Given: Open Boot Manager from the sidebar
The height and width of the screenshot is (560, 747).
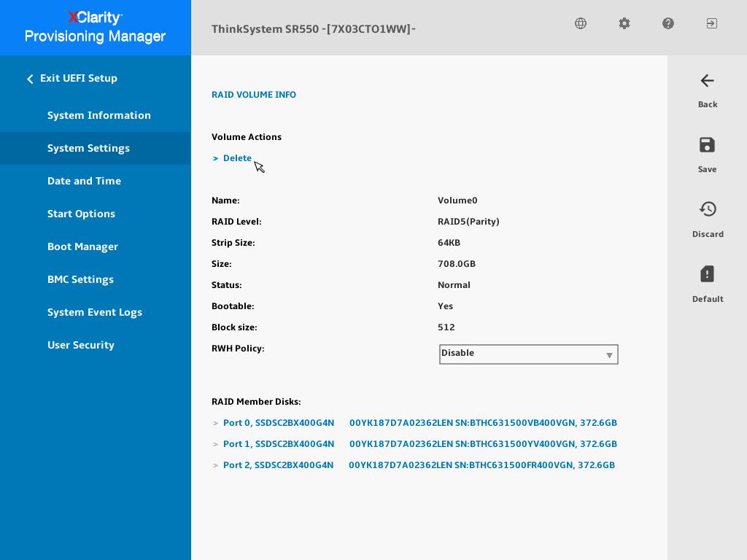Looking at the screenshot, I should (x=82, y=246).
